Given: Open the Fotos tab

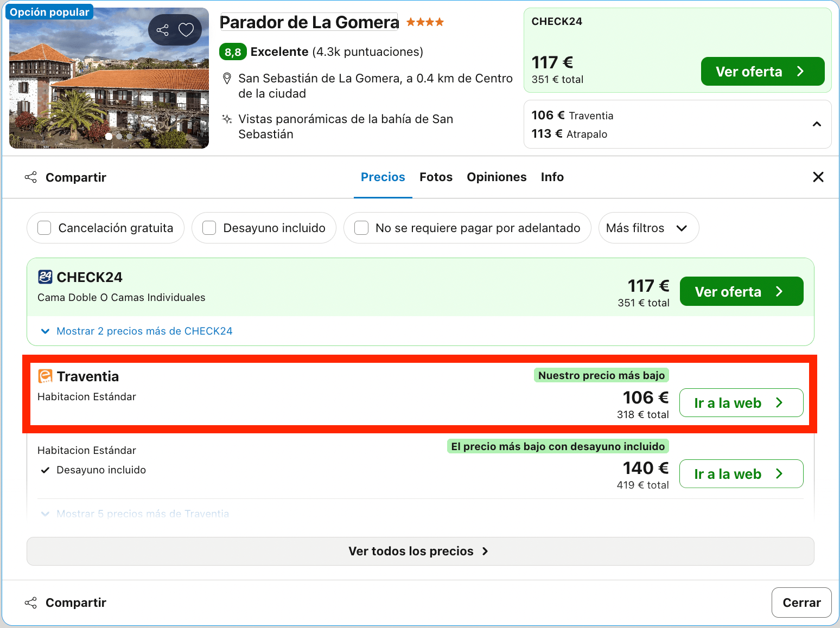Looking at the screenshot, I should pyautogui.click(x=436, y=177).
